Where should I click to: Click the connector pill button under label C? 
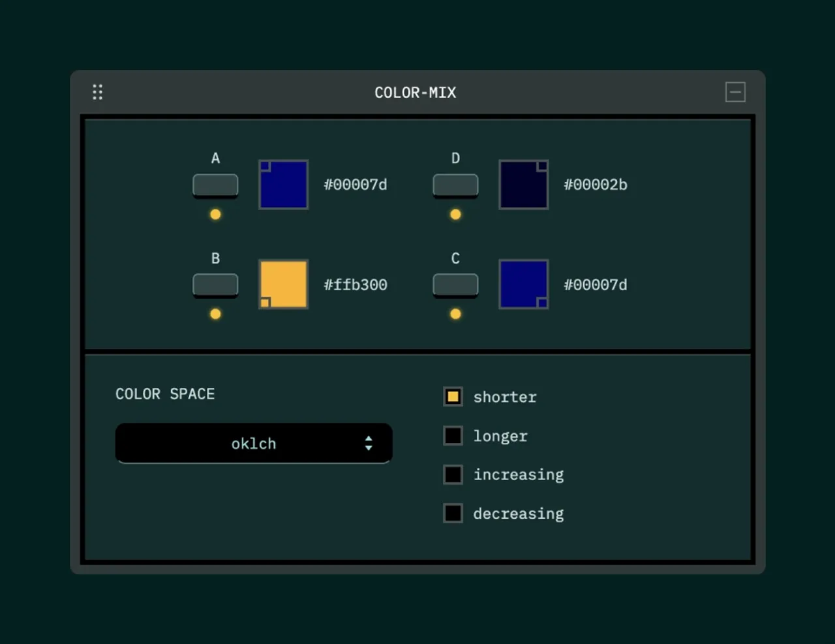click(x=455, y=285)
